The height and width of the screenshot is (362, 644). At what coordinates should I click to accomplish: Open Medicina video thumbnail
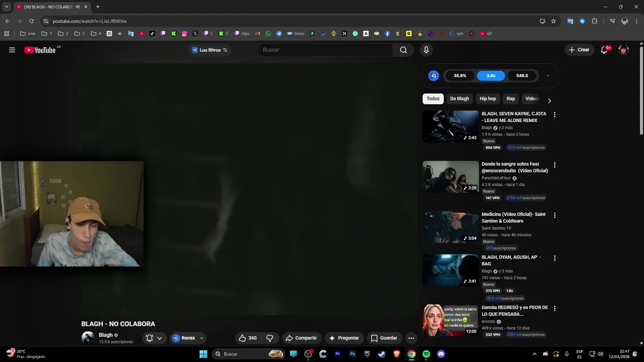point(450,227)
